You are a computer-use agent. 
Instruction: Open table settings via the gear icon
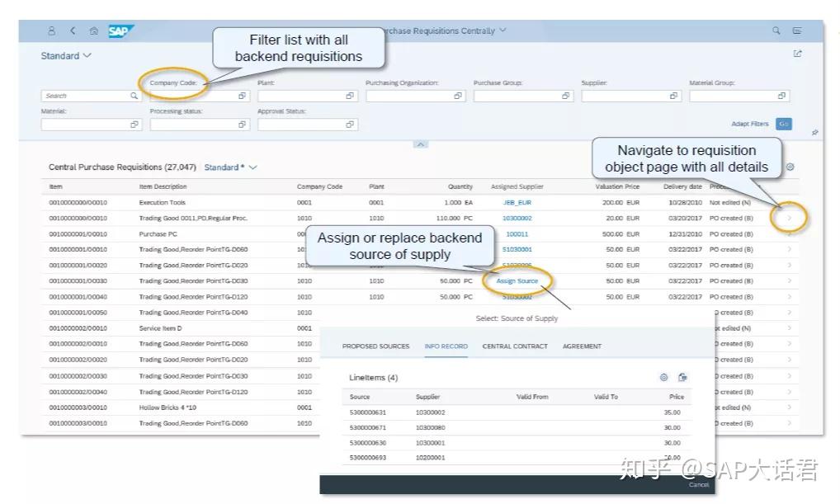[790, 167]
